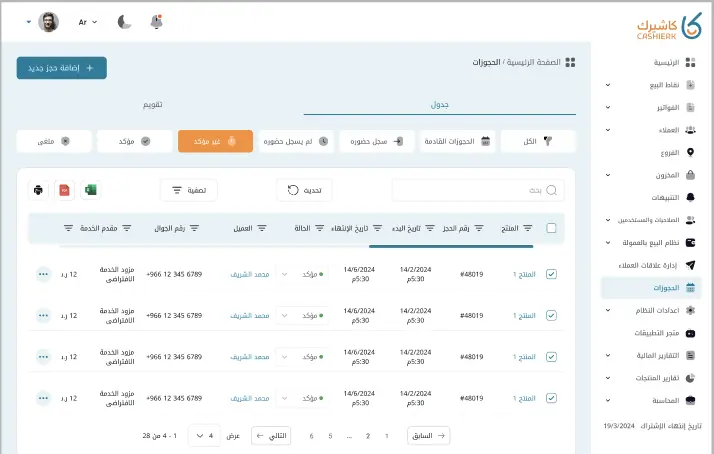714x454 pixels.
Task: Go to pagination page 2
Action: coord(367,436)
